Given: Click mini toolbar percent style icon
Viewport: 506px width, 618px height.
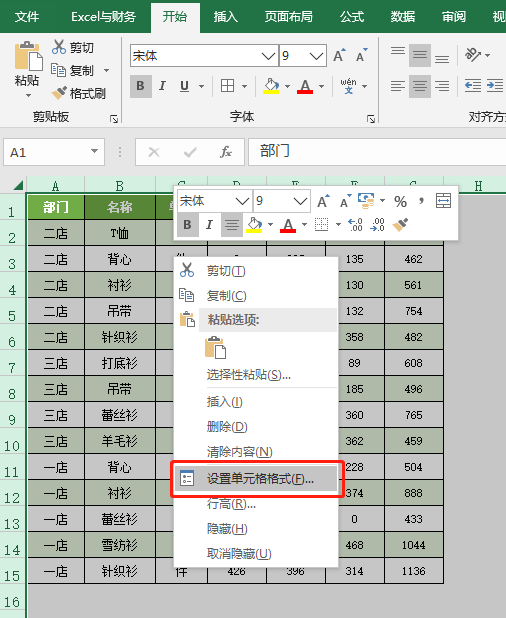Looking at the screenshot, I should pos(400,202).
